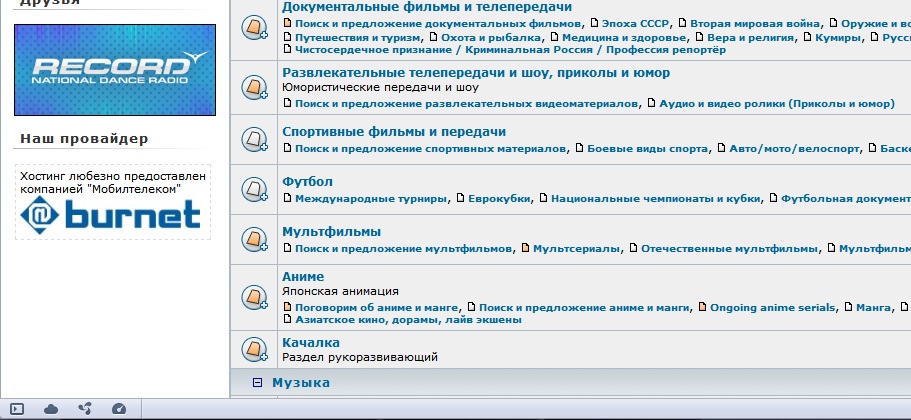Click the page icon before Кумиры

pos(808,37)
